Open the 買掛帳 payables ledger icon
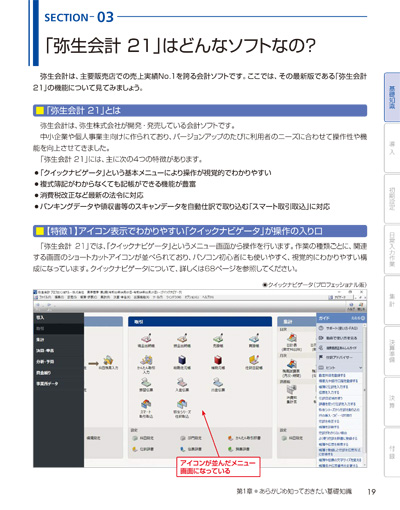The width and height of the screenshot is (400, 510). click(x=254, y=340)
